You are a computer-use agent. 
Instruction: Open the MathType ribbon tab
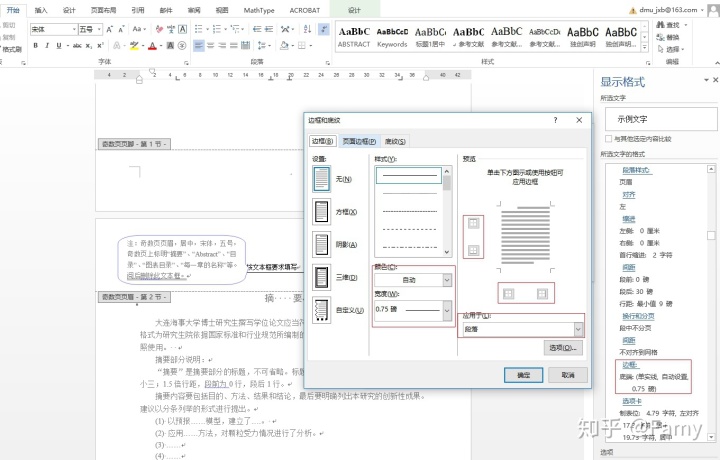[259, 10]
